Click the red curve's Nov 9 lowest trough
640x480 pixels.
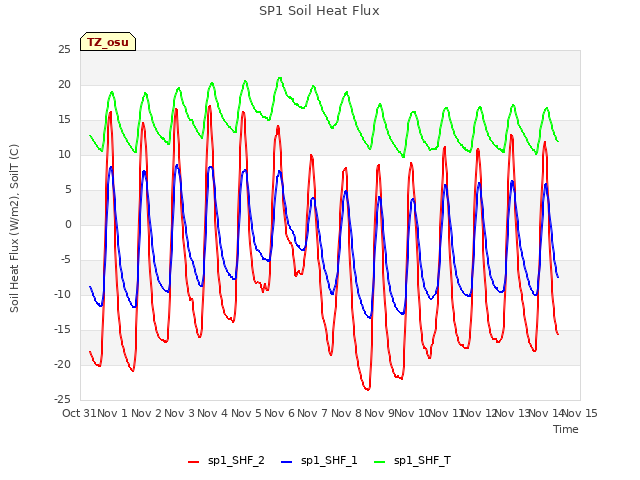click(367, 389)
